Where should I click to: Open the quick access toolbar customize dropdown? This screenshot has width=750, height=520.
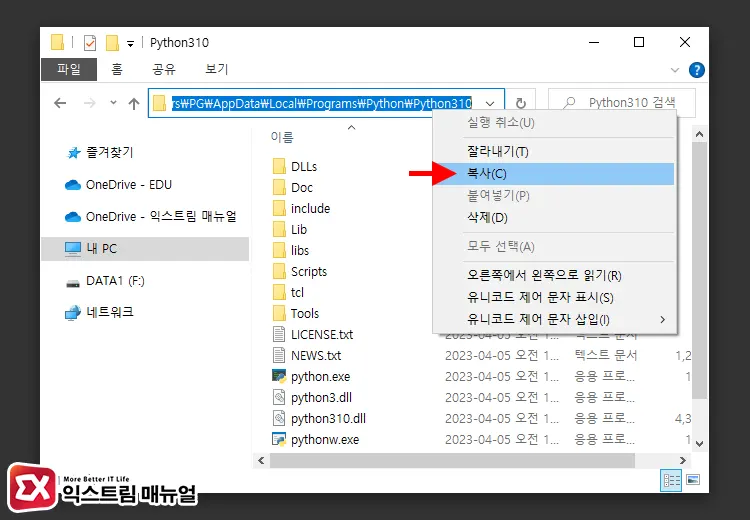[x=131, y=43]
